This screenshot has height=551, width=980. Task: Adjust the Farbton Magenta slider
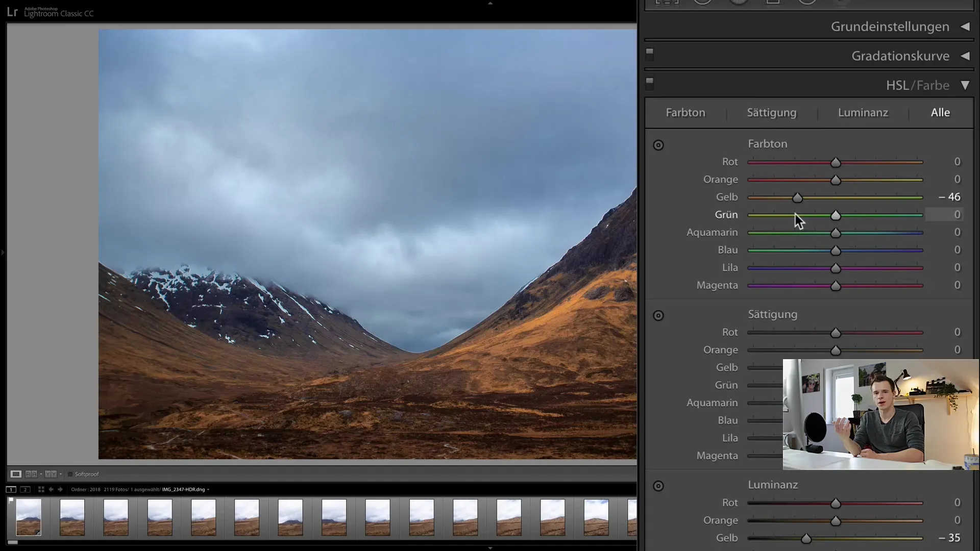tap(836, 286)
